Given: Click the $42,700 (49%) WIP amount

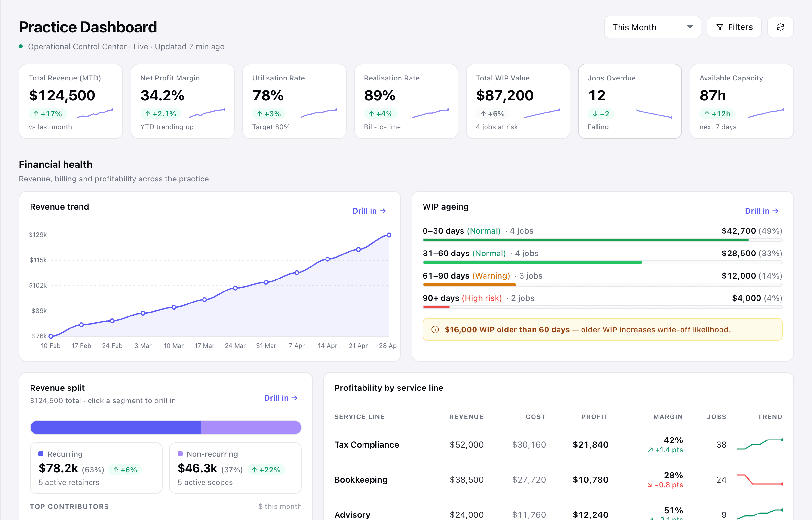Looking at the screenshot, I should 752,231.
